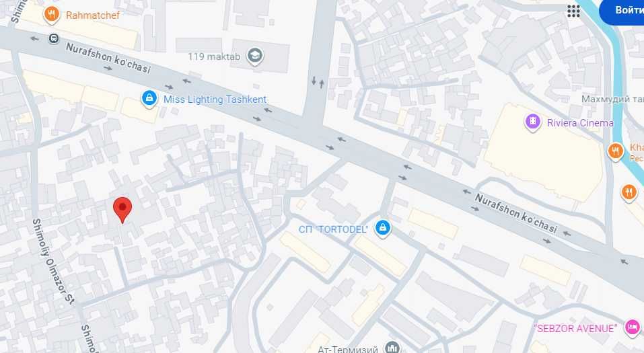Click the 119 maktab text label
Viewport: 644px width, 353px height.
click(214, 56)
